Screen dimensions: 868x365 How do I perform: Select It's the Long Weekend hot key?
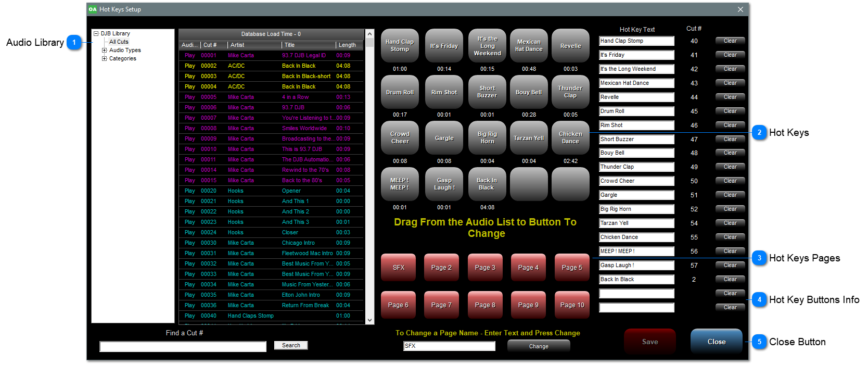pos(487,45)
